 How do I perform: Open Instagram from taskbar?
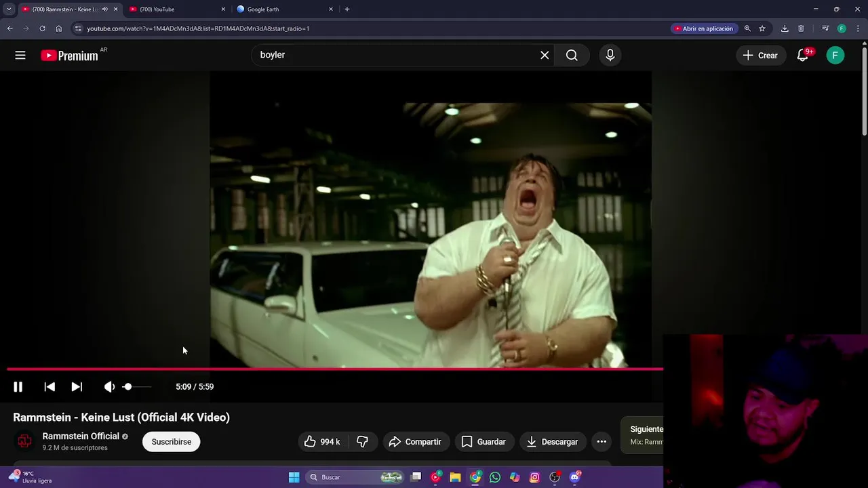(x=534, y=477)
